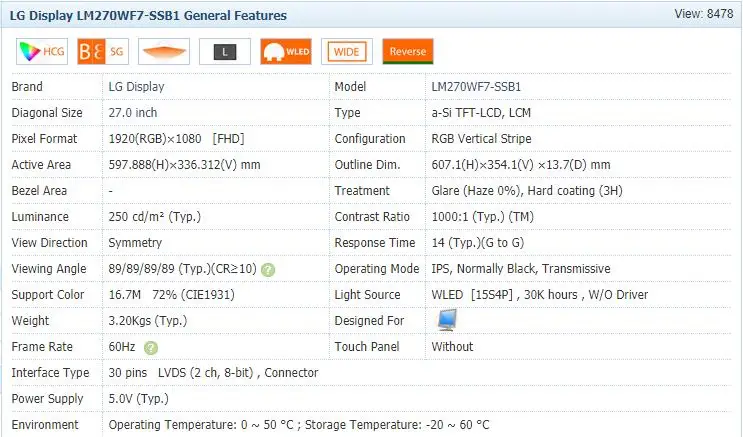
Task: Click the Active Area row label
Action: click(x=41, y=165)
